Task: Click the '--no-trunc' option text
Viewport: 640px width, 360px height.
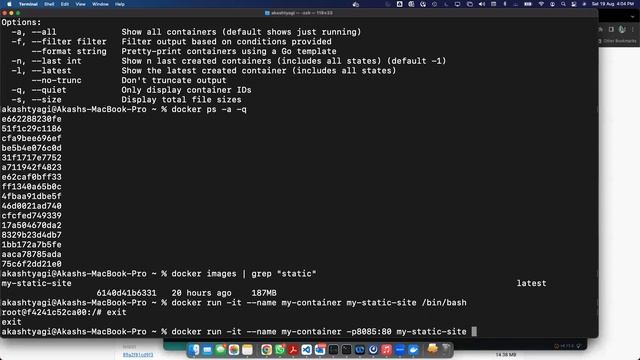Action: pyautogui.click(x=56, y=80)
